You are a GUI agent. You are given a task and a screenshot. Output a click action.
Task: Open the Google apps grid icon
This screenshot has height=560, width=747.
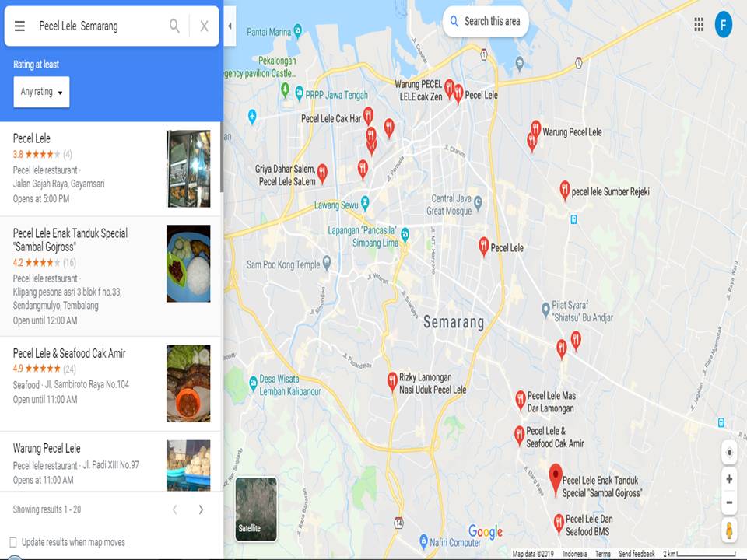tap(699, 24)
